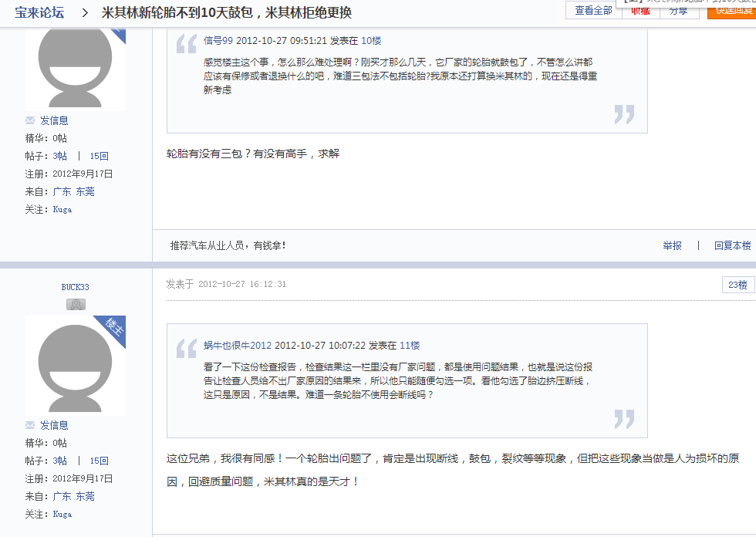The height and width of the screenshot is (537, 756).
Task: Click lower Kuga followed-car link
Action: click(62, 515)
